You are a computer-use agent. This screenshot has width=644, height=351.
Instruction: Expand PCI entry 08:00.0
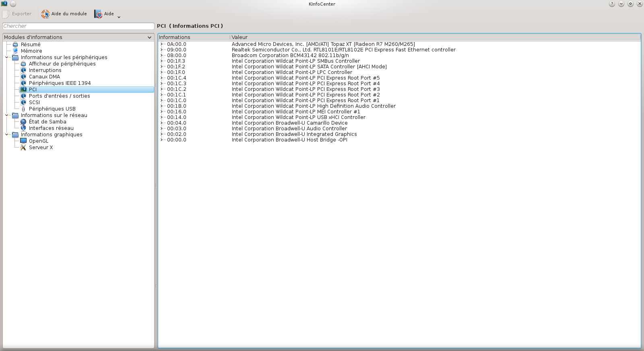click(161, 55)
